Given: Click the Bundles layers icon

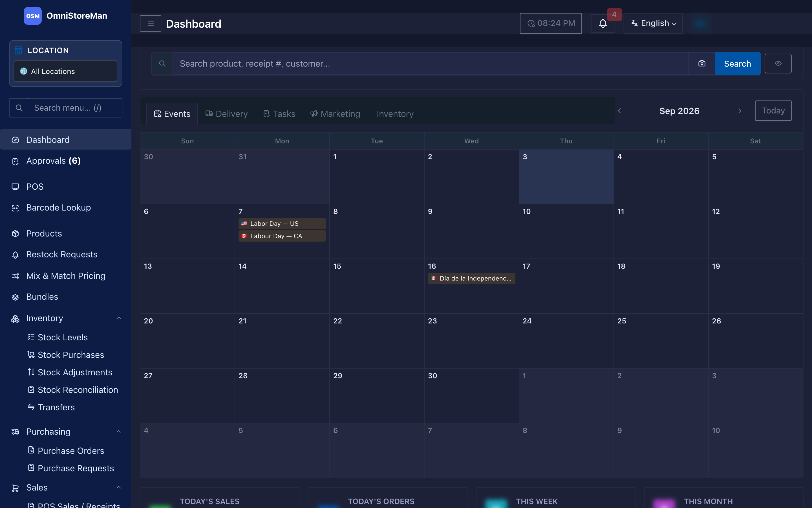Looking at the screenshot, I should tap(16, 297).
